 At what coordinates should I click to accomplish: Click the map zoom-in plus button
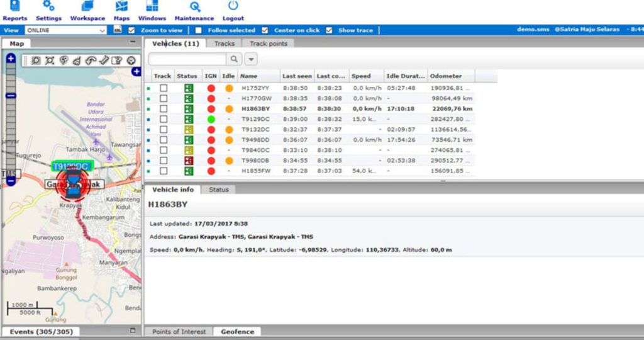(x=11, y=59)
